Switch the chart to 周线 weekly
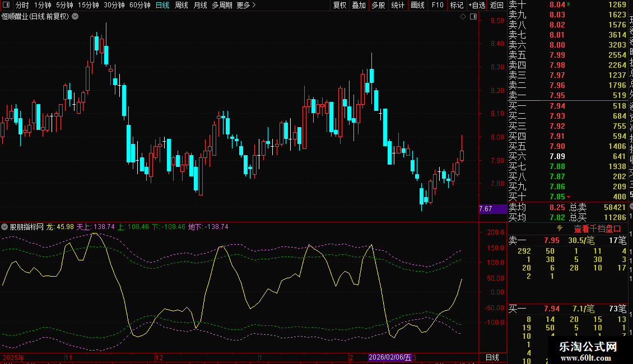Image resolution: width=633 pixels, height=364 pixels. pyautogui.click(x=181, y=5)
